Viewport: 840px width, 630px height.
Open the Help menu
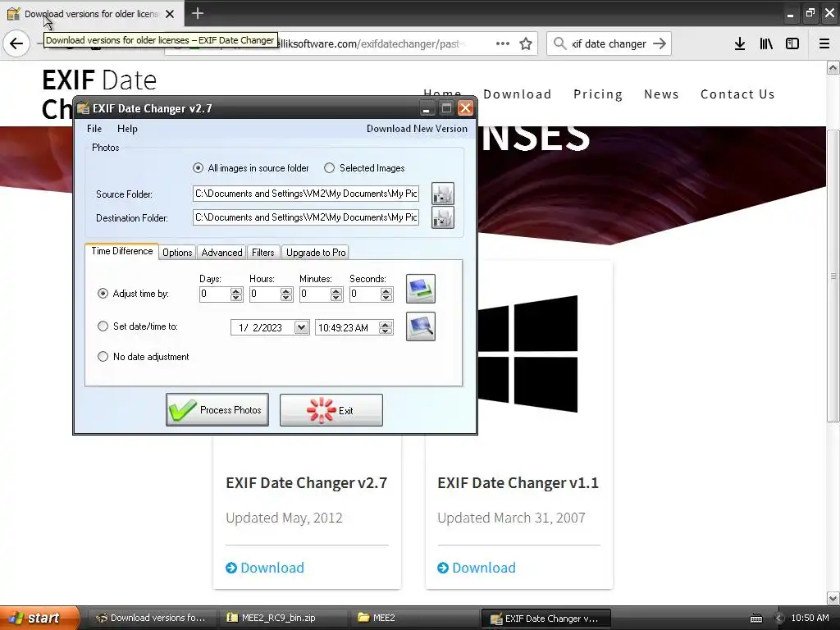click(127, 129)
